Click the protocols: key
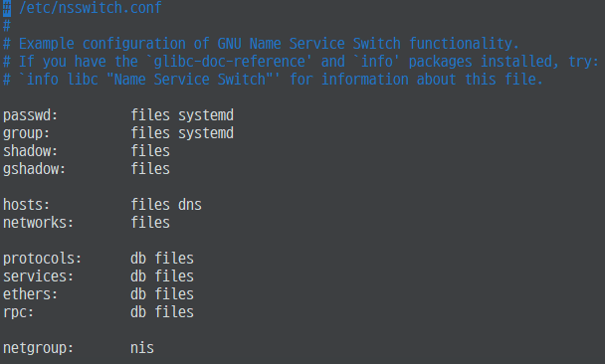The width and height of the screenshot is (605, 364). 42,259
